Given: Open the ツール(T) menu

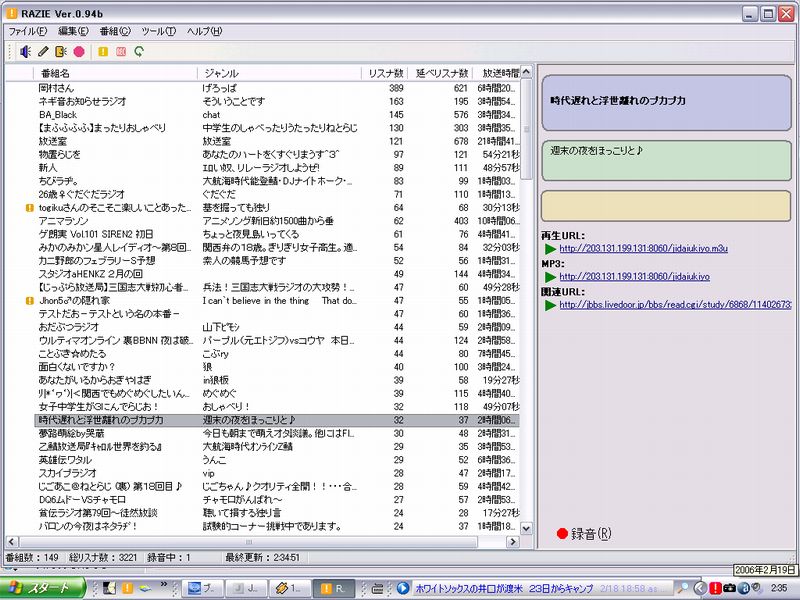Looking at the screenshot, I should tap(158, 31).
